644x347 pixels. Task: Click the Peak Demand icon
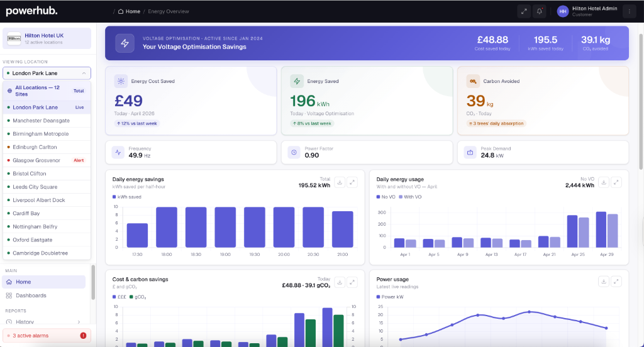tap(470, 152)
